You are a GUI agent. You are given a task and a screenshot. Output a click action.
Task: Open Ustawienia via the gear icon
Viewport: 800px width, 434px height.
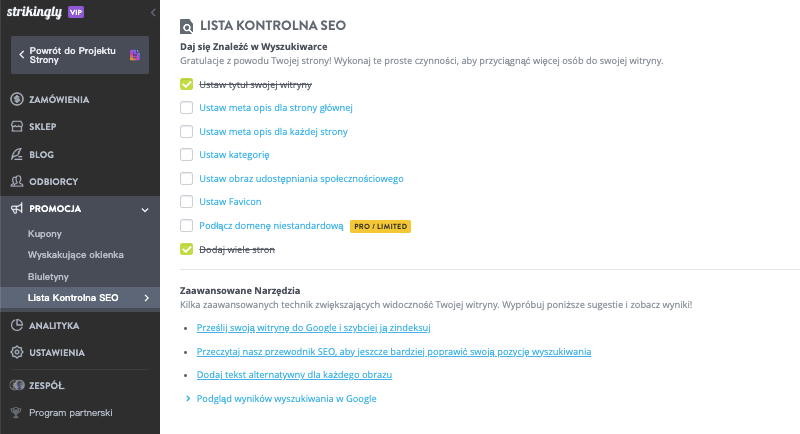pyautogui.click(x=17, y=352)
